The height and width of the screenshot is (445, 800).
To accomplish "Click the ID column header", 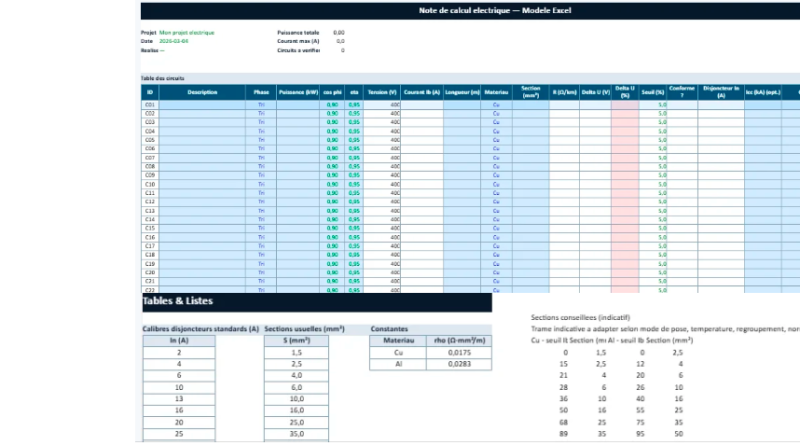I will point(150,92).
